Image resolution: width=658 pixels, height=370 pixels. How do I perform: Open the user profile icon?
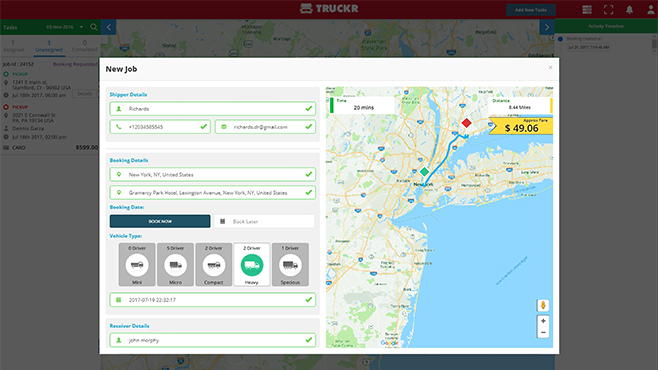pyautogui.click(x=650, y=10)
